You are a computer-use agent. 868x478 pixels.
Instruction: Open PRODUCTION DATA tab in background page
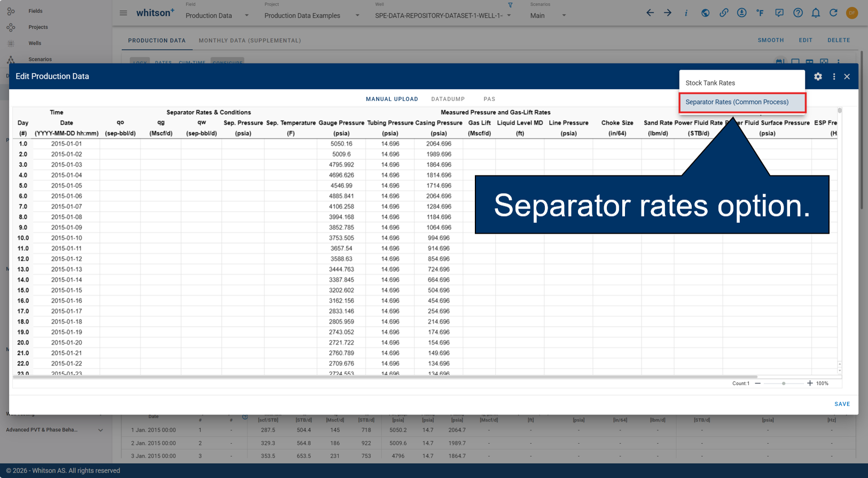click(x=157, y=41)
